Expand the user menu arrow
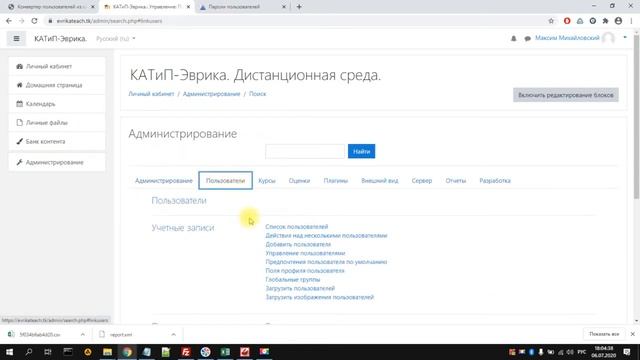640x360 pixels. [625, 38]
